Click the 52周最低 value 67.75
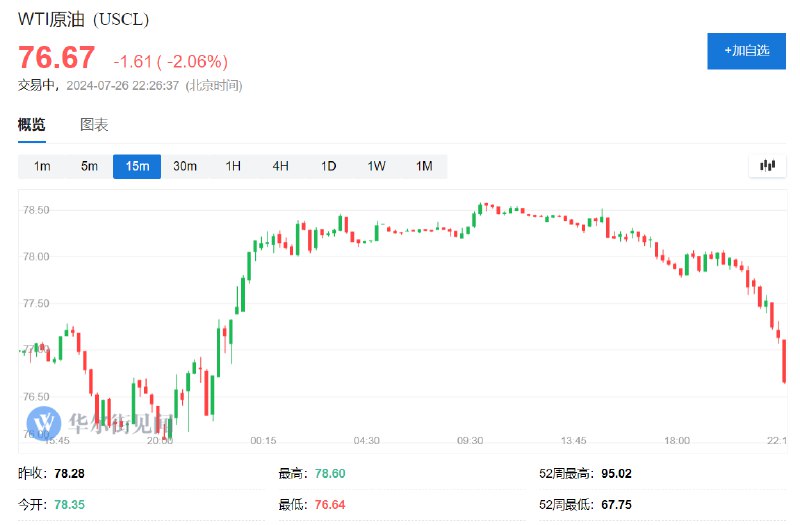Screen dimensions: 800x525 pyautogui.click(x=616, y=505)
